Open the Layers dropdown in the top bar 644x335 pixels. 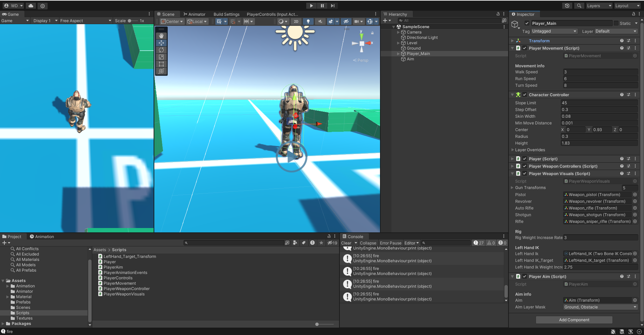pyautogui.click(x=599, y=6)
